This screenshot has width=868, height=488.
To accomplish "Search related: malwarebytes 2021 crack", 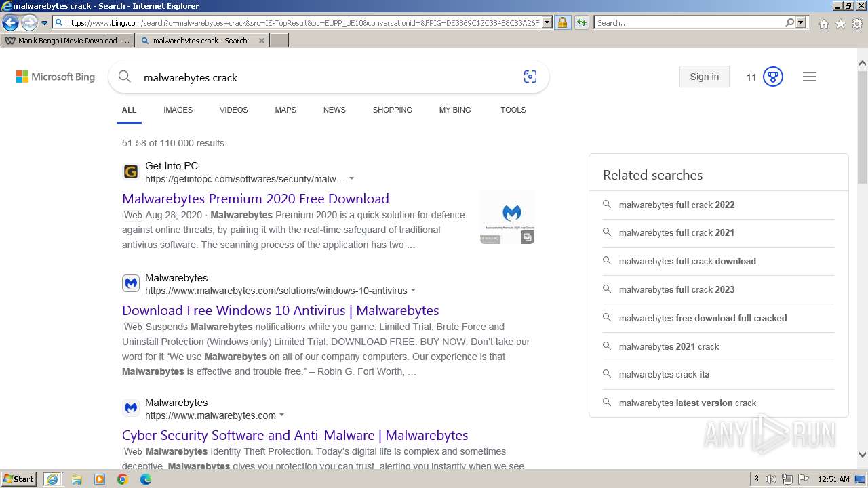I will (669, 346).
